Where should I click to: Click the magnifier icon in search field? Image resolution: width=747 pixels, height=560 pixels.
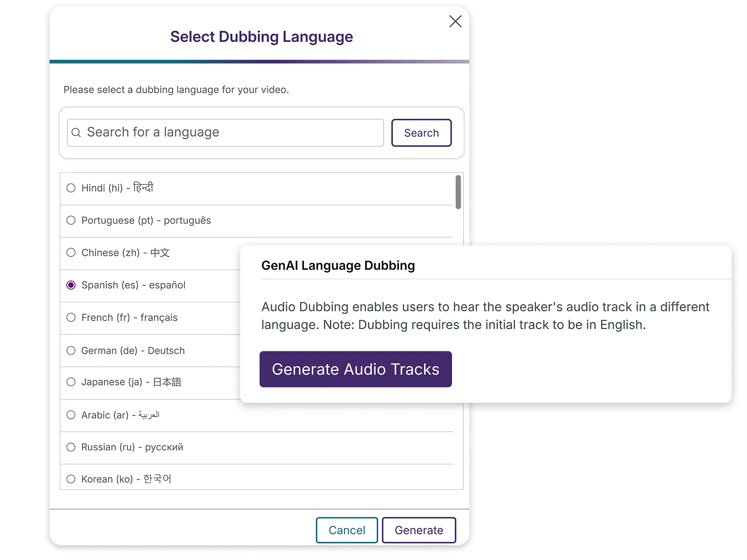coord(76,133)
